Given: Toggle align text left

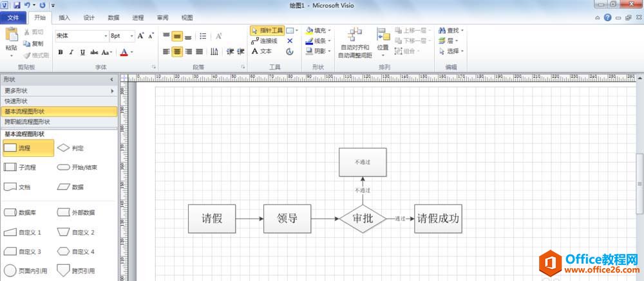Looking at the screenshot, I should [x=166, y=51].
